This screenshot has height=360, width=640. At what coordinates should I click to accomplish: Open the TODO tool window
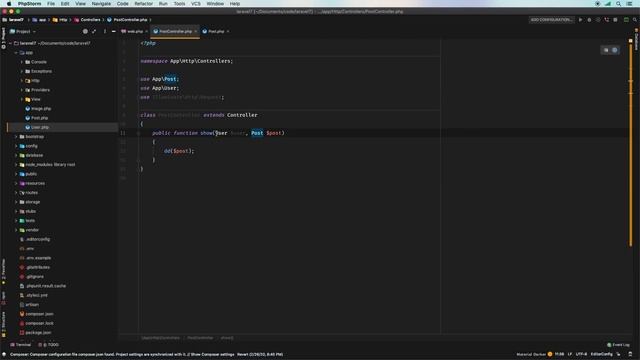49,345
